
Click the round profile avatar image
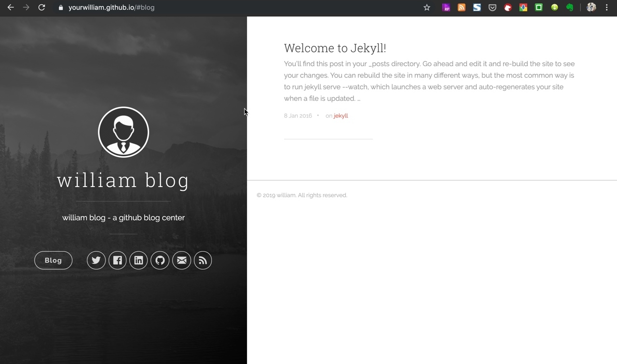click(x=123, y=132)
